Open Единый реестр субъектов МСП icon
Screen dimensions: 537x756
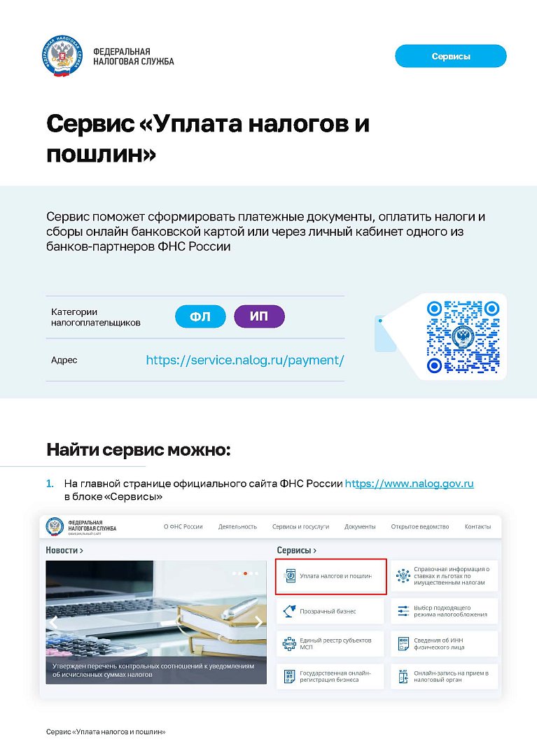[x=289, y=644]
